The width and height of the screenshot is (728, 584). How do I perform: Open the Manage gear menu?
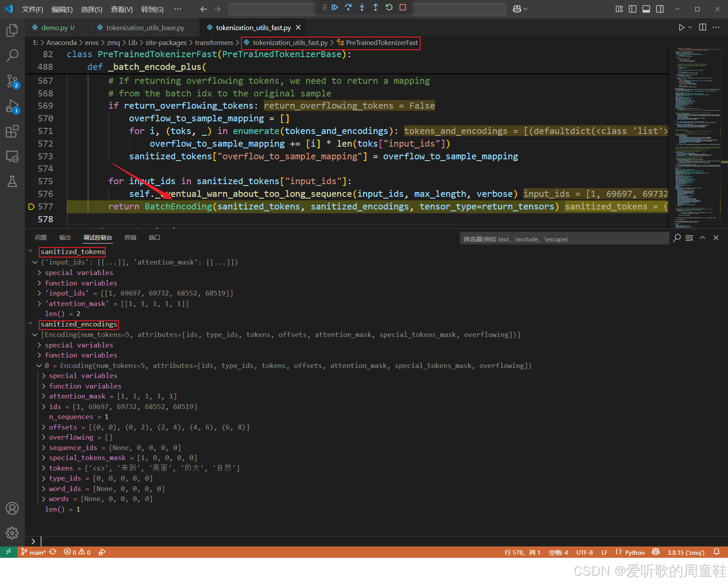(12, 533)
